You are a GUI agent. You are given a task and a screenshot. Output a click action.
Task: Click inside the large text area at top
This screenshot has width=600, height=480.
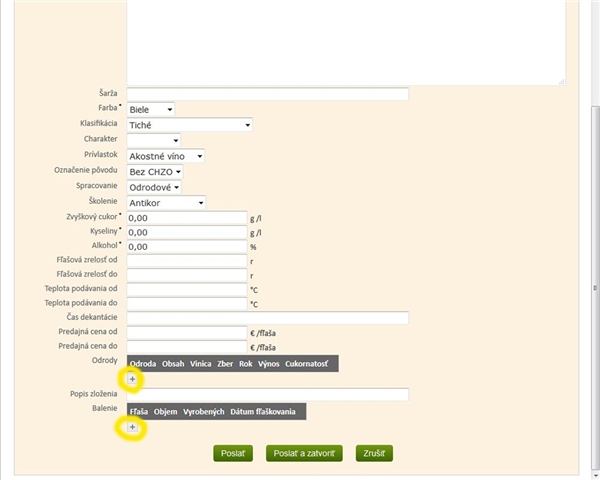click(x=346, y=42)
